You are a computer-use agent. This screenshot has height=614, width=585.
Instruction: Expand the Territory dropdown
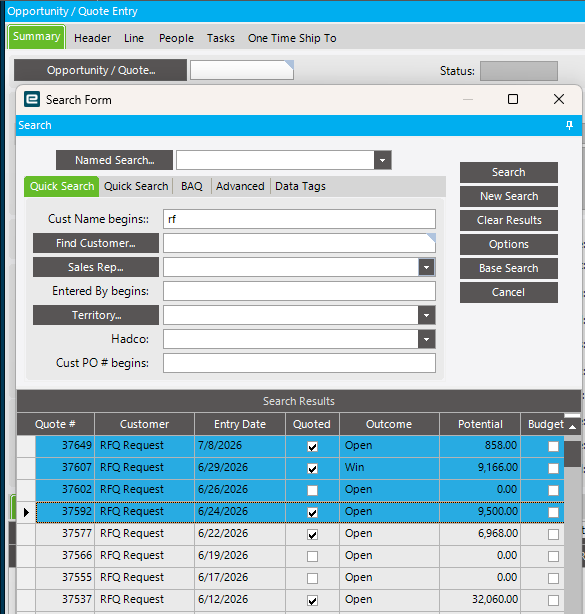coord(426,315)
